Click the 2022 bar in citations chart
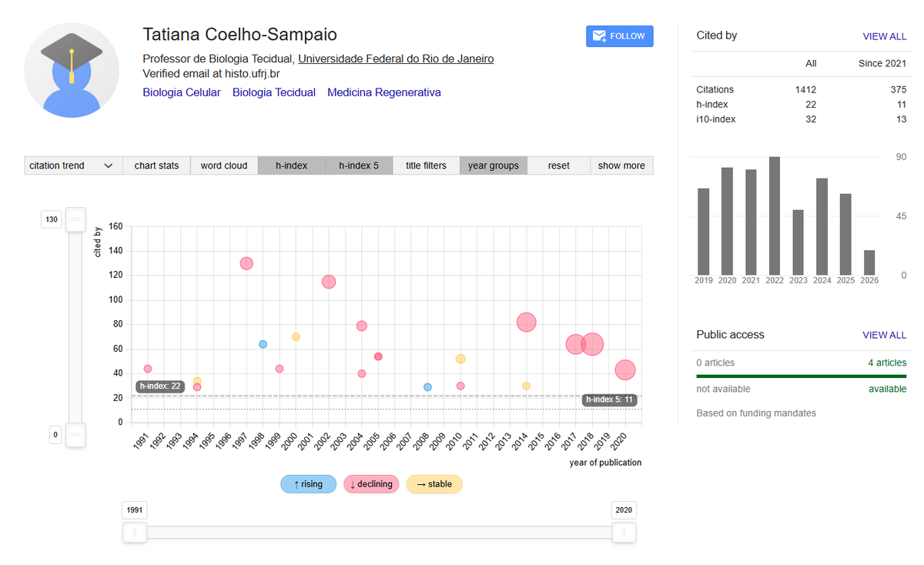The width and height of the screenshot is (924, 565). [x=775, y=216]
